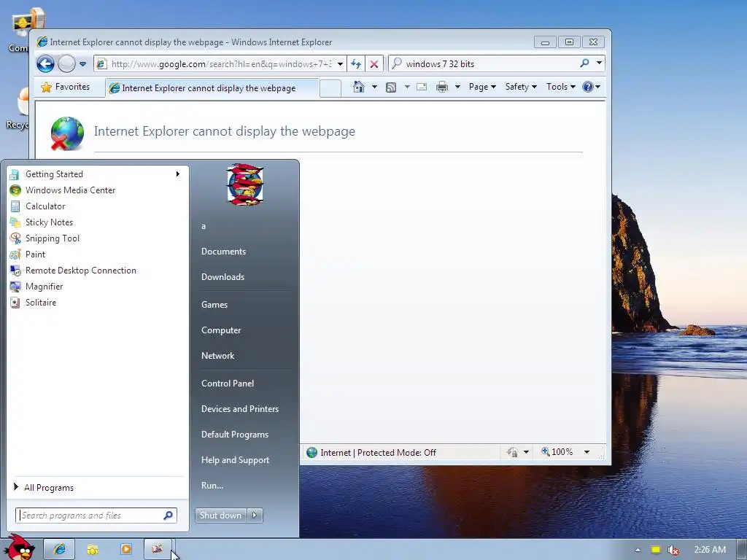Open the Safety menu
This screenshot has height=560, width=747.
point(521,87)
